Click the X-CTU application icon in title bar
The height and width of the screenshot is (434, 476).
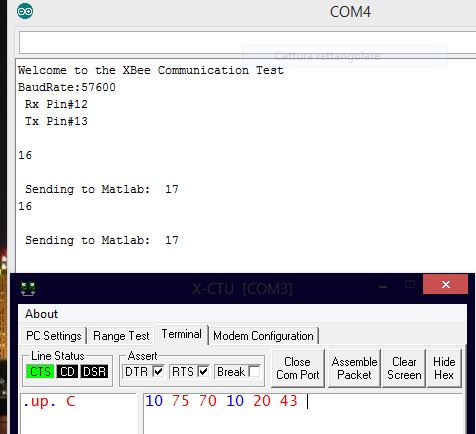tap(28, 289)
